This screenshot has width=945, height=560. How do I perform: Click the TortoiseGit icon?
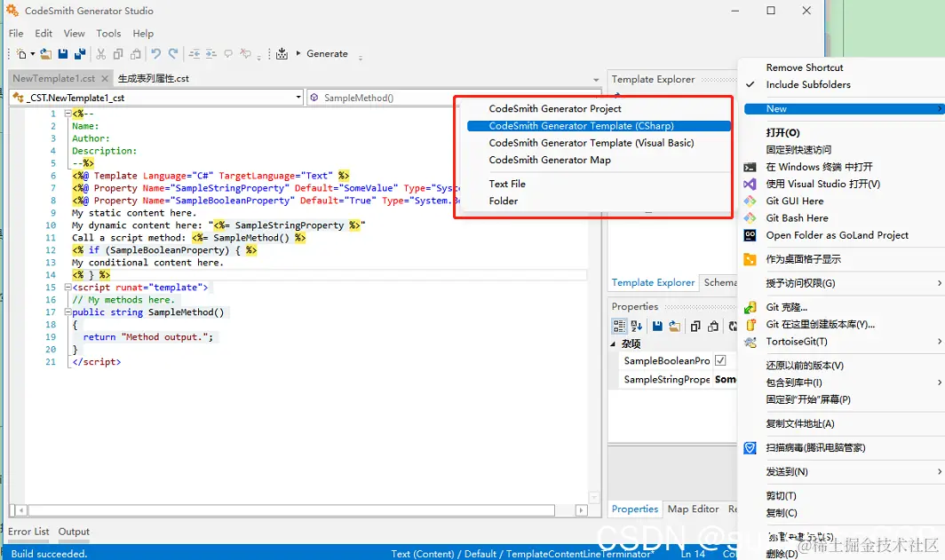click(750, 342)
